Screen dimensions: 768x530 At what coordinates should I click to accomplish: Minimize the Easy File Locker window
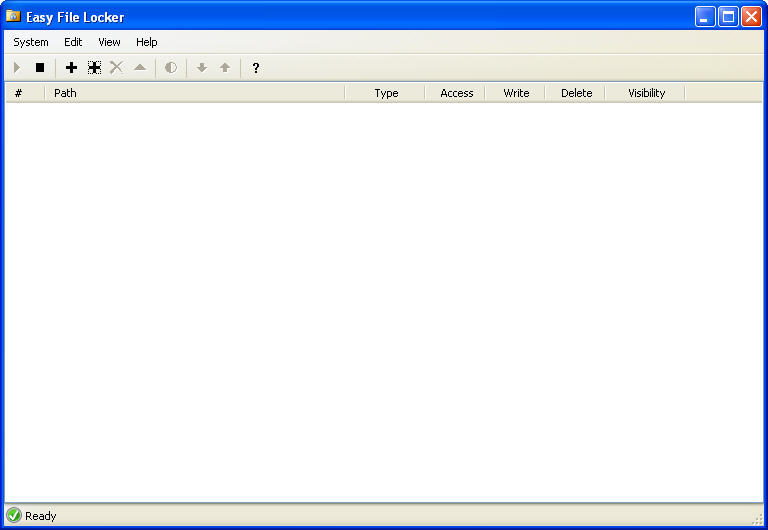point(705,17)
